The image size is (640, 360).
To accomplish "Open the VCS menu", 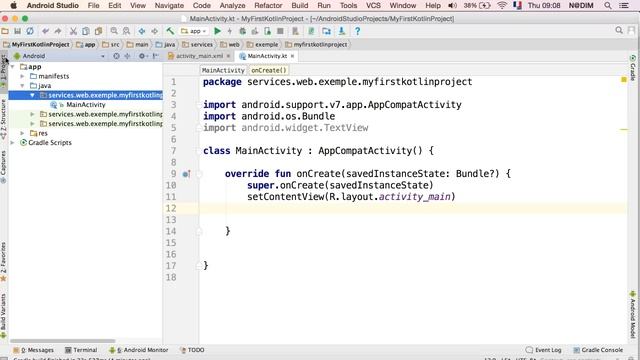I will pos(373,5).
